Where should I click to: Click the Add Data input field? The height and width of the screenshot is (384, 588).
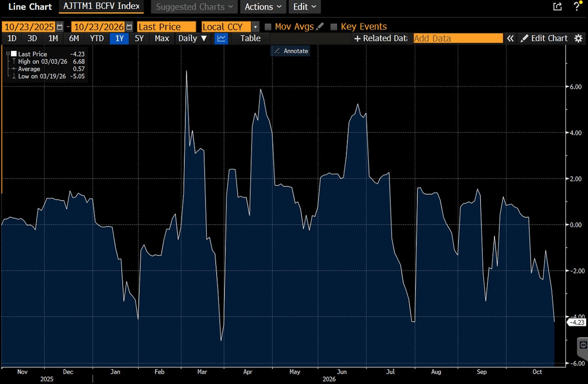click(458, 38)
